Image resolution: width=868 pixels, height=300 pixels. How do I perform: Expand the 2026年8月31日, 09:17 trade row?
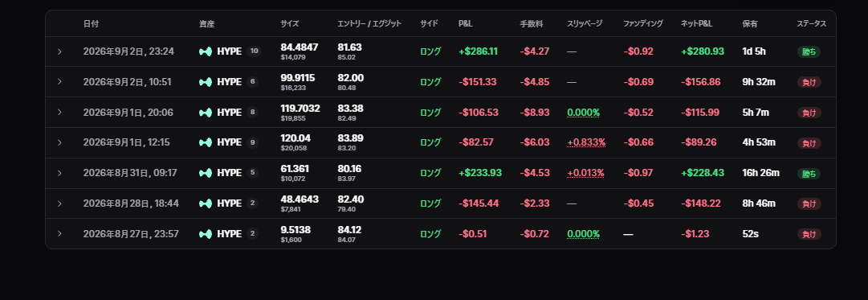tap(59, 173)
